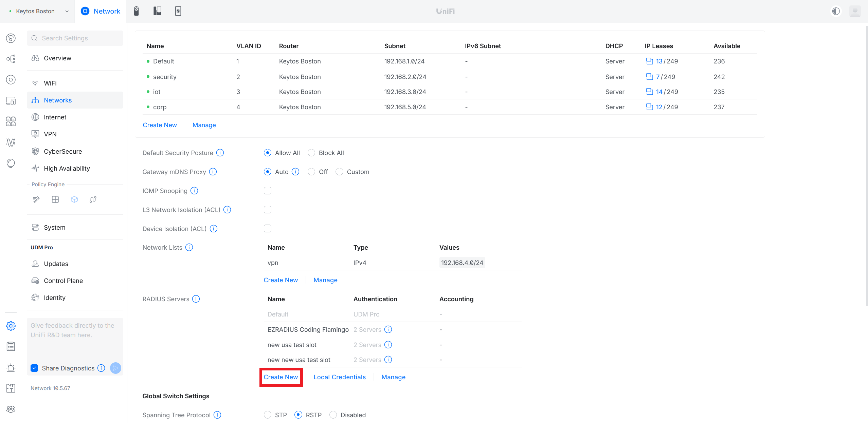
Task: Toggle the dark mode theme icon
Action: pos(836,11)
